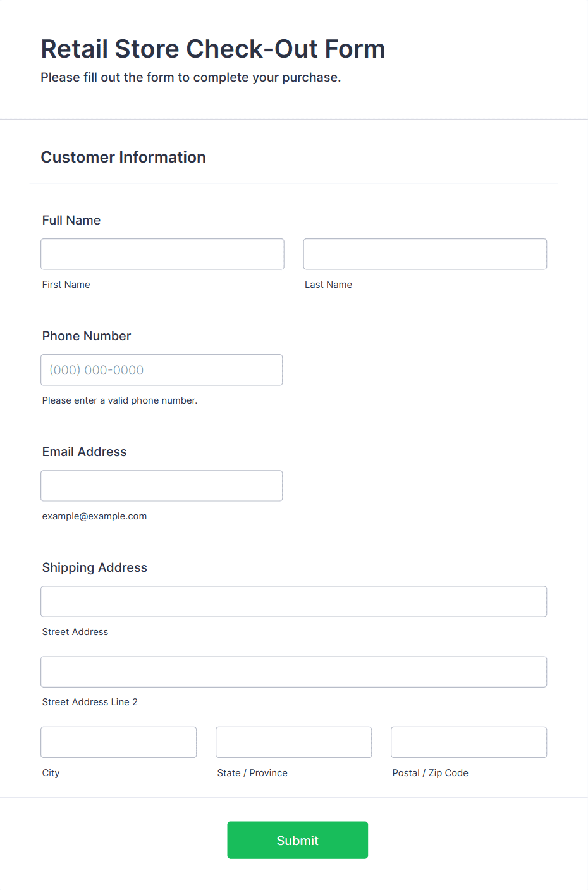Select the City input field
The height and width of the screenshot is (890, 588).
[119, 742]
